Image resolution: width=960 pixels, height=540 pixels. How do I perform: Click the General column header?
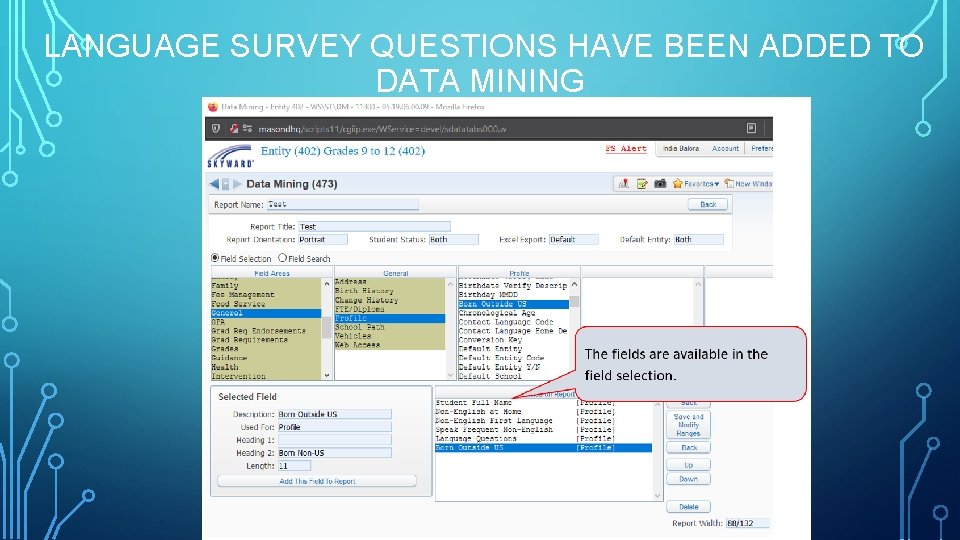[x=396, y=273]
